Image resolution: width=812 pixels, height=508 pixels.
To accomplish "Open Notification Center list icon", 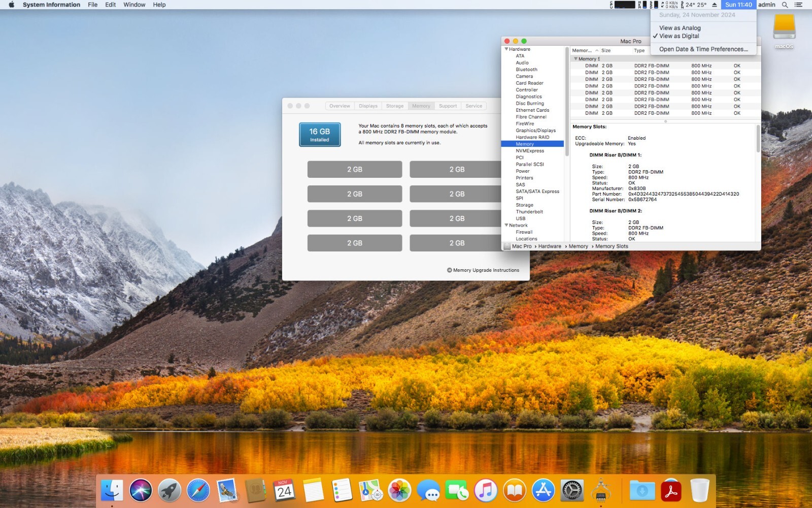I will pos(798,5).
